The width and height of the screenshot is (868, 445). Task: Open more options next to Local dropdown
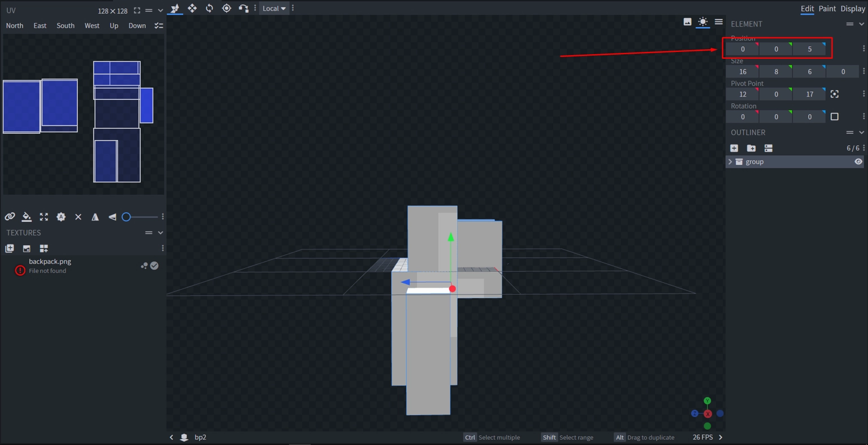tap(293, 8)
